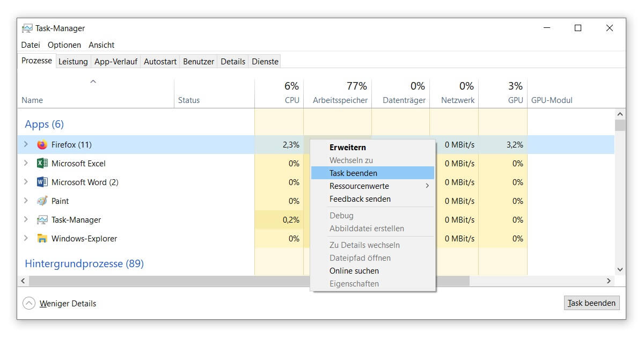
Task: Choose Online suchen from context menu
Action: point(354,271)
